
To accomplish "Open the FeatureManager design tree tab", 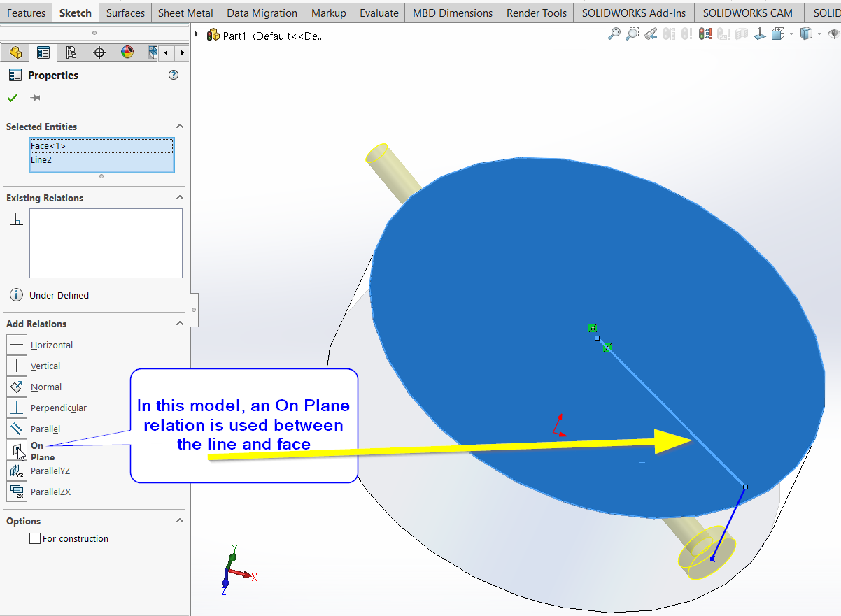I will point(15,52).
